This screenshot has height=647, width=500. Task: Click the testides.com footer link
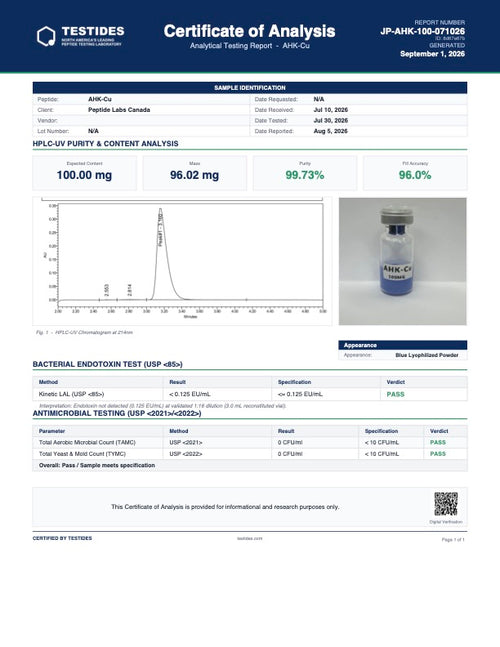(250, 538)
